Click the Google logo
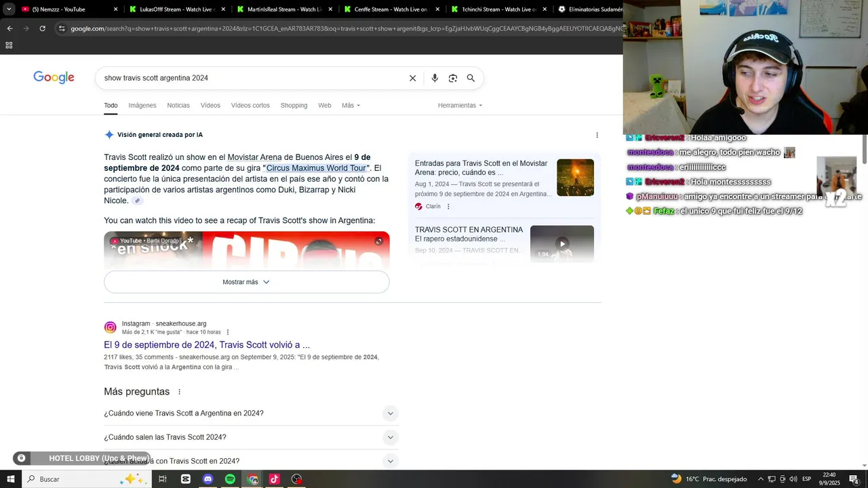Screen dimensions: 868x488 pos(54,78)
